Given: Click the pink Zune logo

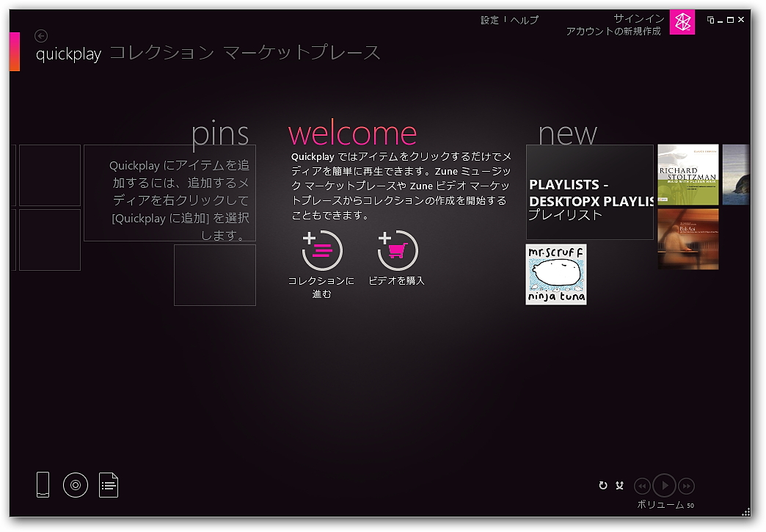Looking at the screenshot, I should [682, 23].
